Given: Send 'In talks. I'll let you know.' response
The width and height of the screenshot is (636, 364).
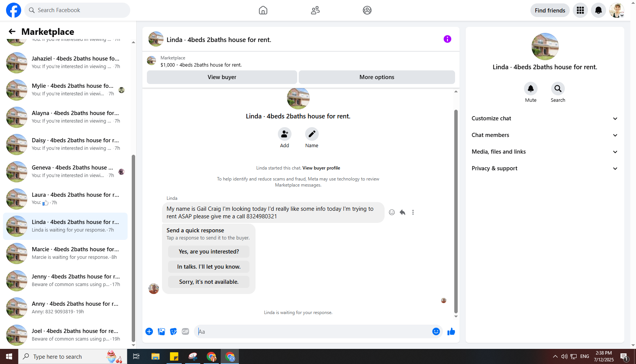Looking at the screenshot, I should pos(209,267).
